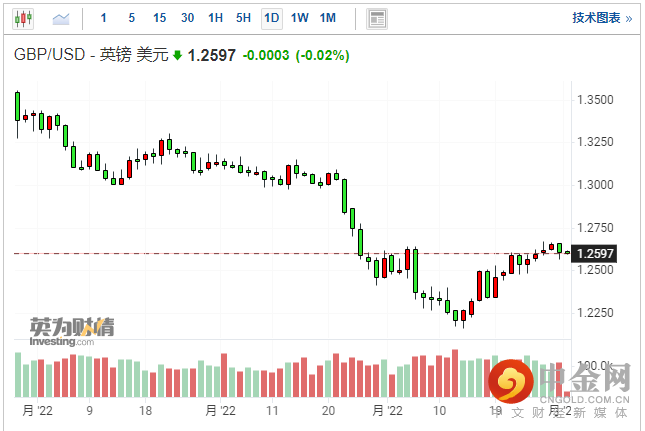Click the date axis label 18
Viewport: 645px width, 431px height.
[145, 410]
